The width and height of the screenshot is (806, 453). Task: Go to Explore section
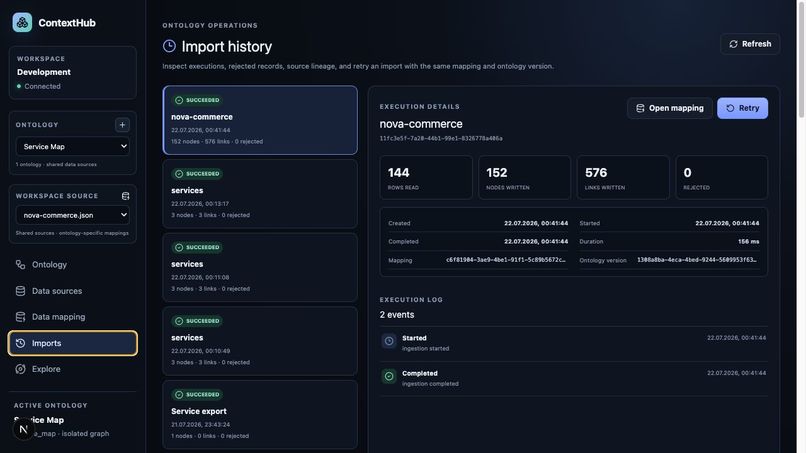(x=72, y=369)
